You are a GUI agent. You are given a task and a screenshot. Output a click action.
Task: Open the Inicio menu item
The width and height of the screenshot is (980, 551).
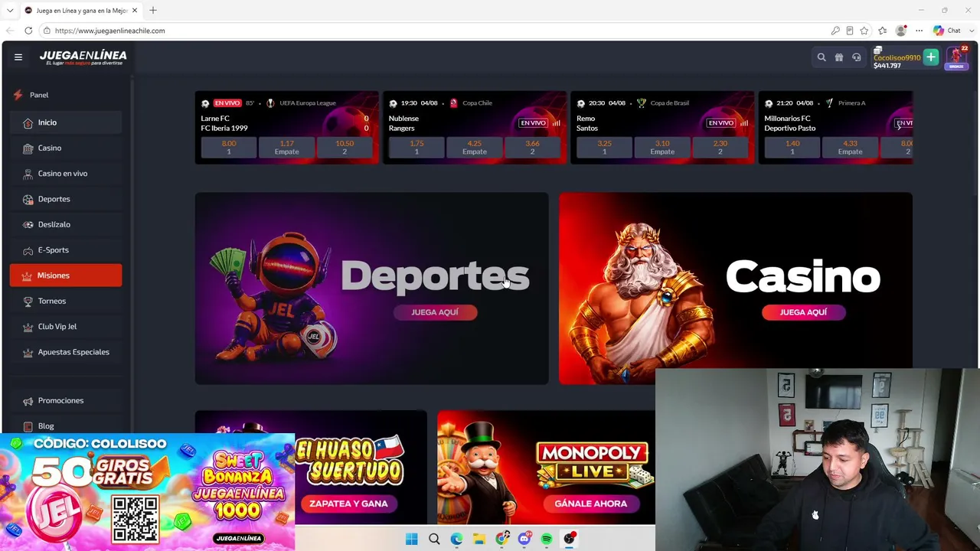(x=66, y=122)
